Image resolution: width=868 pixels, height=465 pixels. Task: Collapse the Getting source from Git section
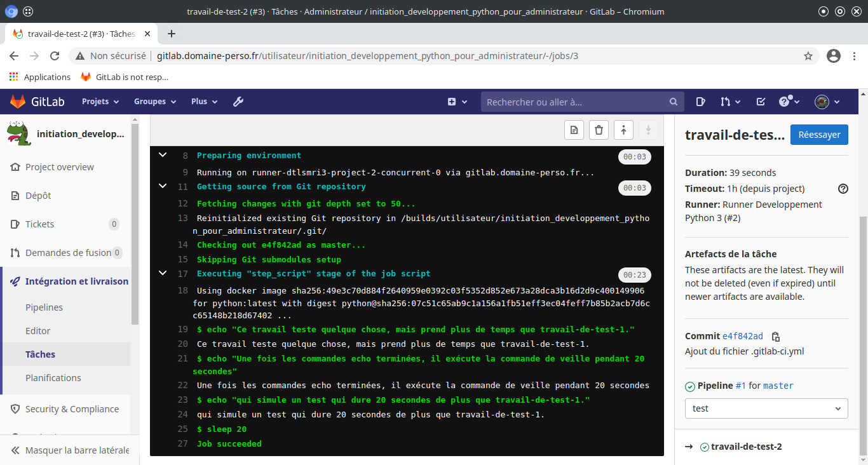pyautogui.click(x=163, y=186)
